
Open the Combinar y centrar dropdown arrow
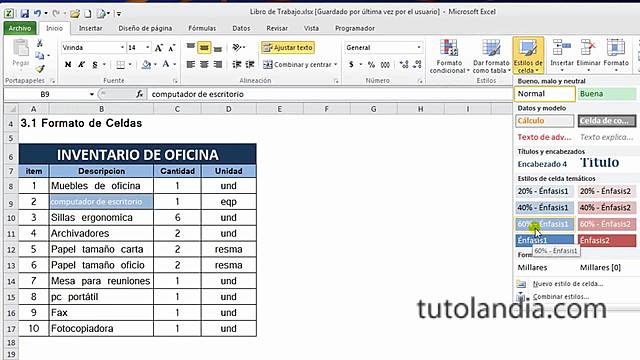[x=336, y=64]
